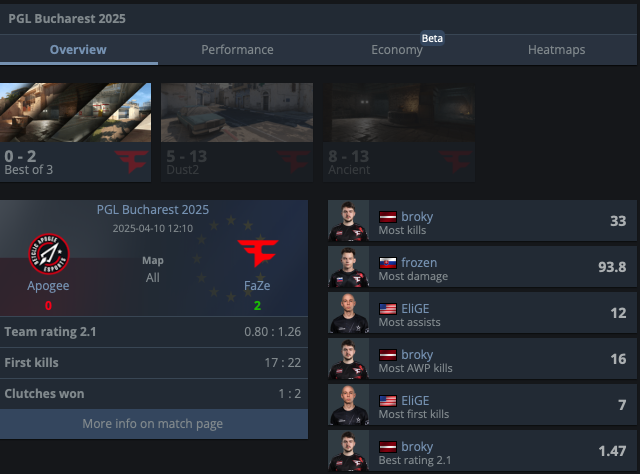640x474 pixels.
Task: Click the Slovakia flag beside frozen
Action: coord(387,263)
